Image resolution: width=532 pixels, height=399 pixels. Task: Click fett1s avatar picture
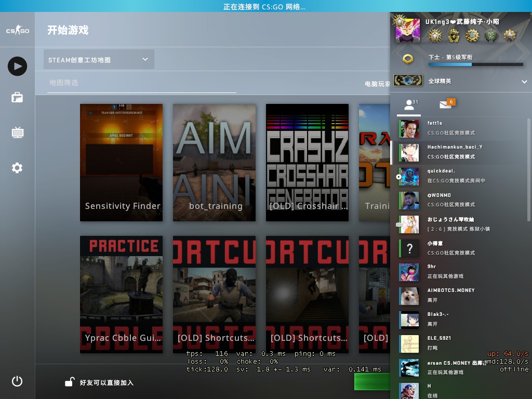(409, 129)
